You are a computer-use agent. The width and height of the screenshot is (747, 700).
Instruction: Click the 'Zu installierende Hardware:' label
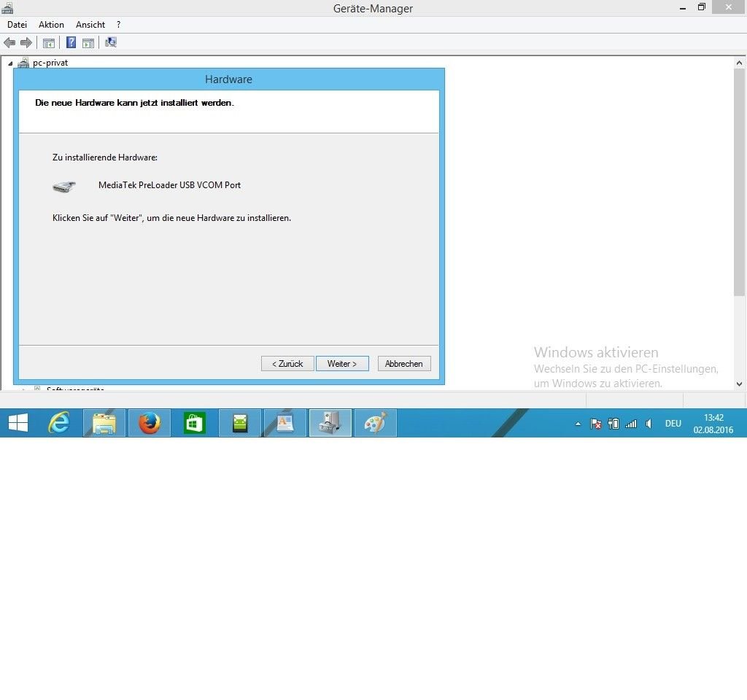click(105, 157)
